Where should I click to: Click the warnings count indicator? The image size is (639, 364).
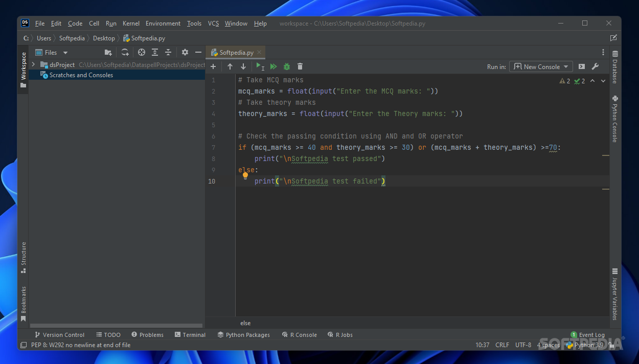point(565,81)
